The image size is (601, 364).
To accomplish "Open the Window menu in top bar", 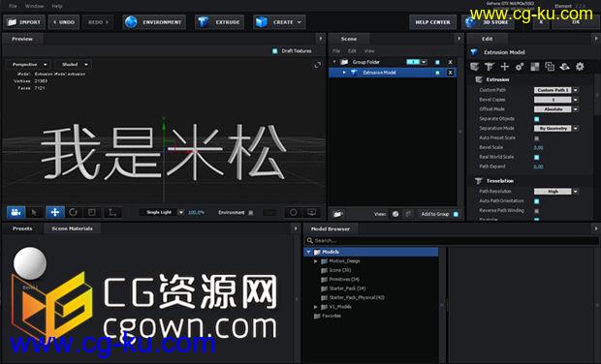I will (x=34, y=6).
